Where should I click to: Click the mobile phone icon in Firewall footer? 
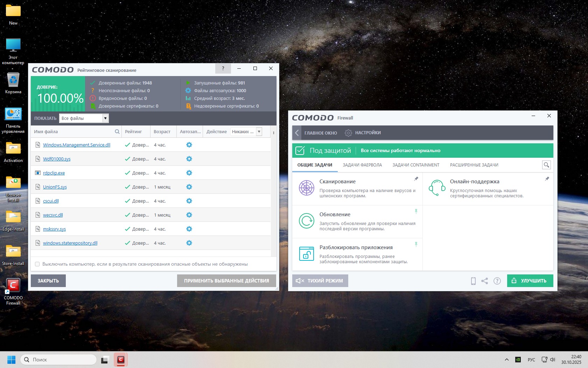[x=473, y=281]
